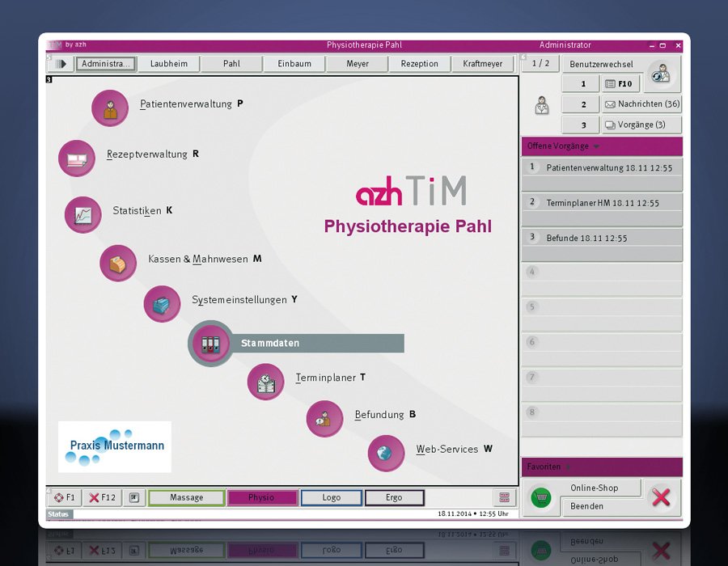Image resolution: width=728 pixels, height=566 pixels.
Task: Click the Patientenverwaltung P menu label
Action: [x=191, y=104]
